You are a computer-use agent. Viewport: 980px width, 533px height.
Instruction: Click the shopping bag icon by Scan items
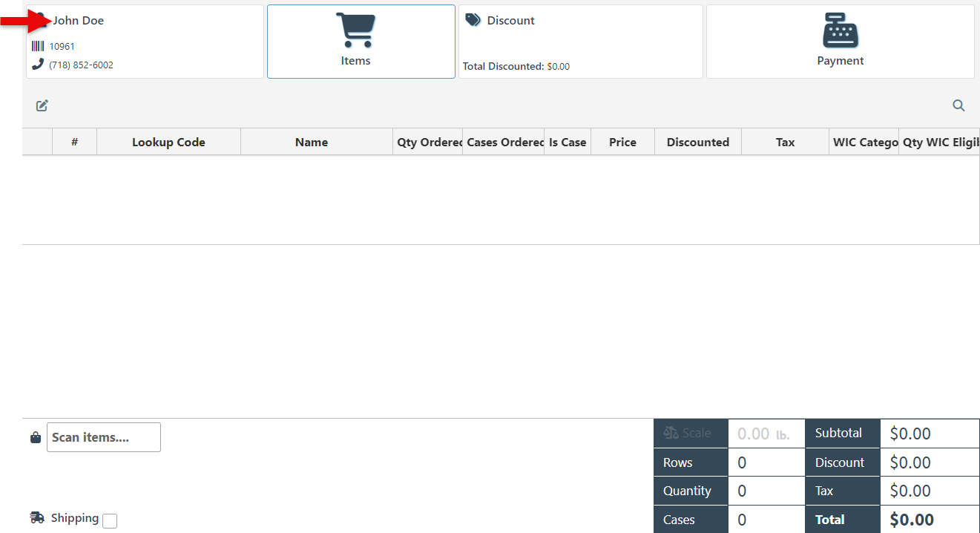tap(36, 438)
